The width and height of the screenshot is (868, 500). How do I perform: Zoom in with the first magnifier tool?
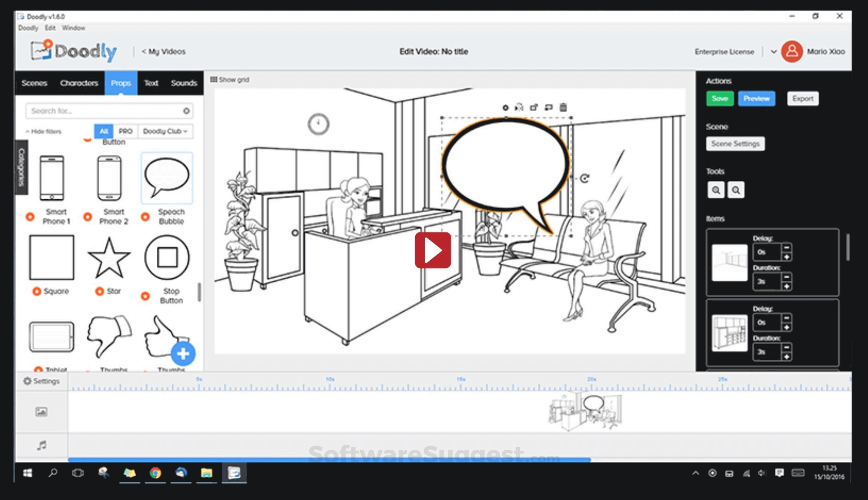[x=716, y=190]
